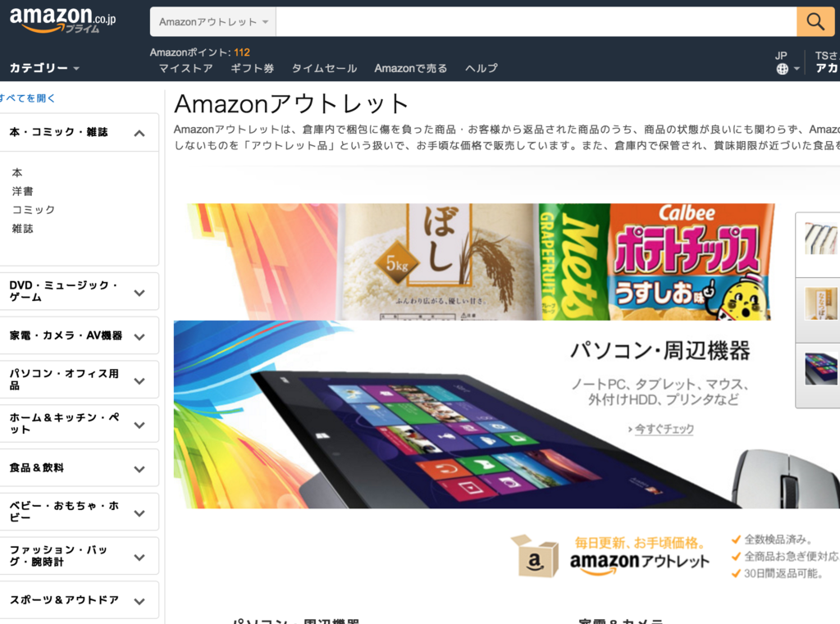
Task: Open the タイムセール menu item
Action: tap(324, 68)
